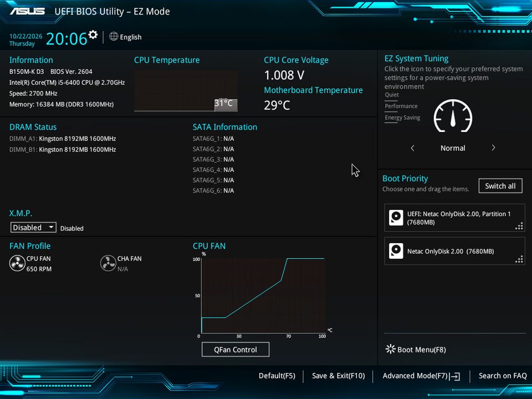
Task: Click the CHA FAN spinner icon
Action: coord(108,263)
